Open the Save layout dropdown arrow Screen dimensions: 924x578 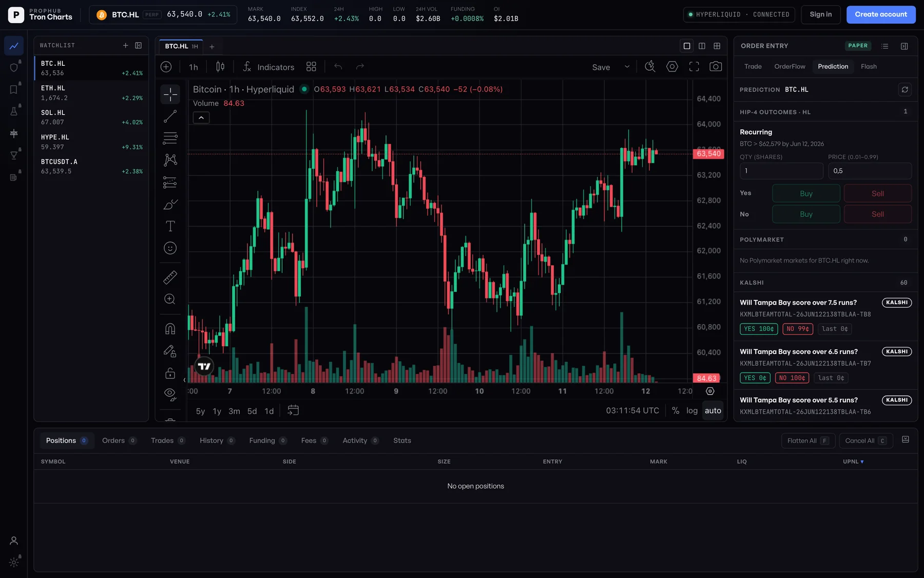627,67
